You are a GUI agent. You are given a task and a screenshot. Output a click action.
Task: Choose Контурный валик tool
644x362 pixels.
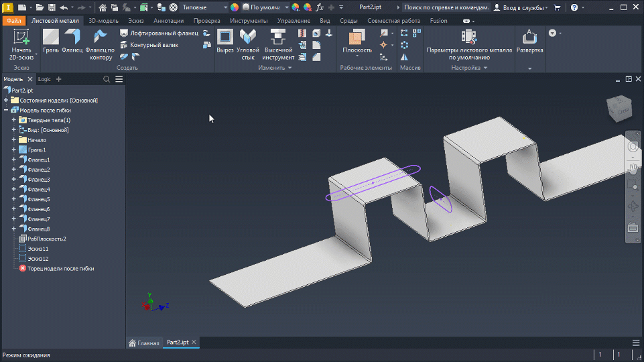click(149, 45)
